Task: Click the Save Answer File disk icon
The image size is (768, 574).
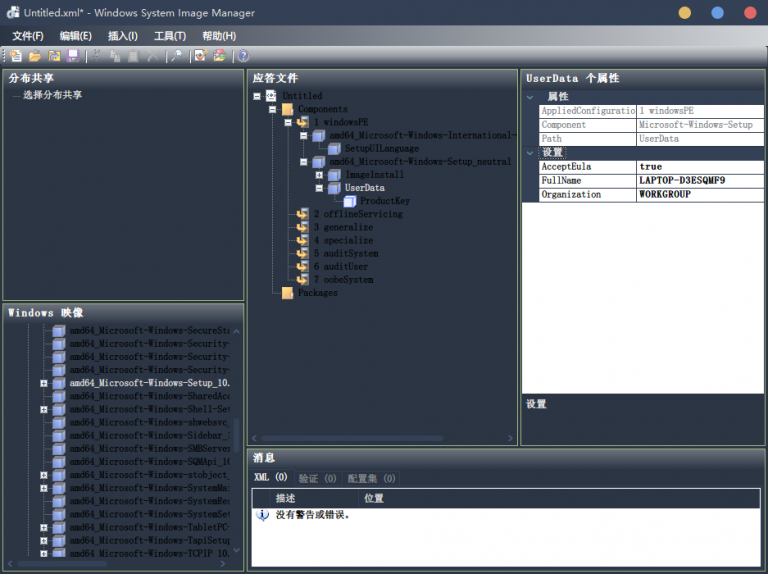Action: [x=73, y=56]
